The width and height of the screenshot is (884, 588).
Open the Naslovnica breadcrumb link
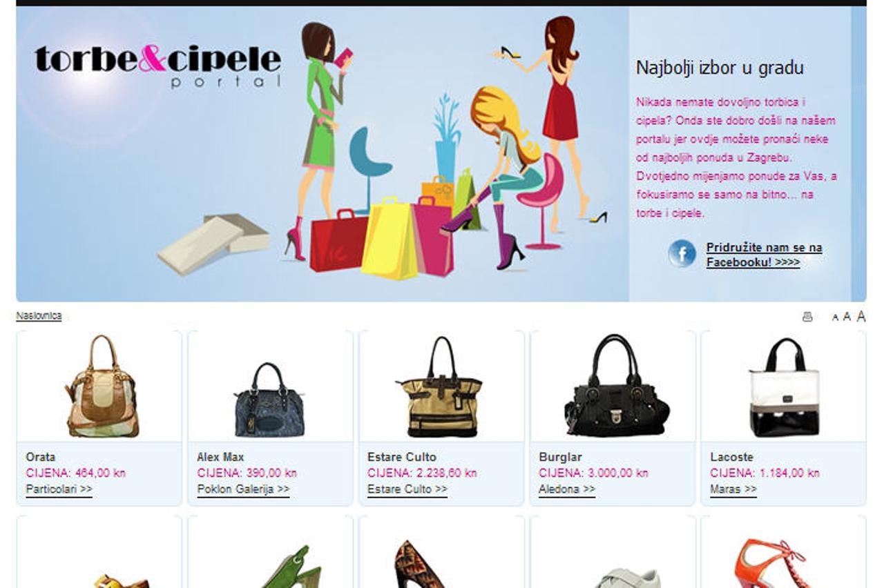pyautogui.click(x=39, y=316)
